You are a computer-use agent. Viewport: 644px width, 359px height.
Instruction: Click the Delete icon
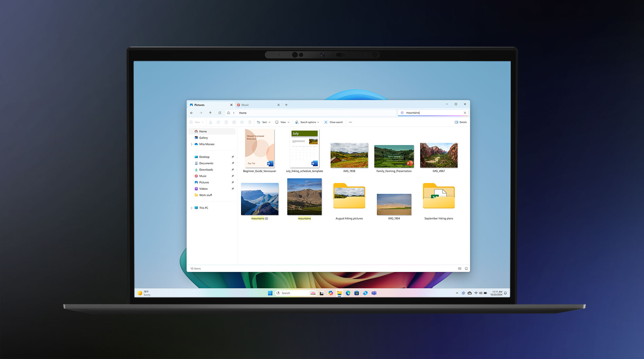[250, 122]
